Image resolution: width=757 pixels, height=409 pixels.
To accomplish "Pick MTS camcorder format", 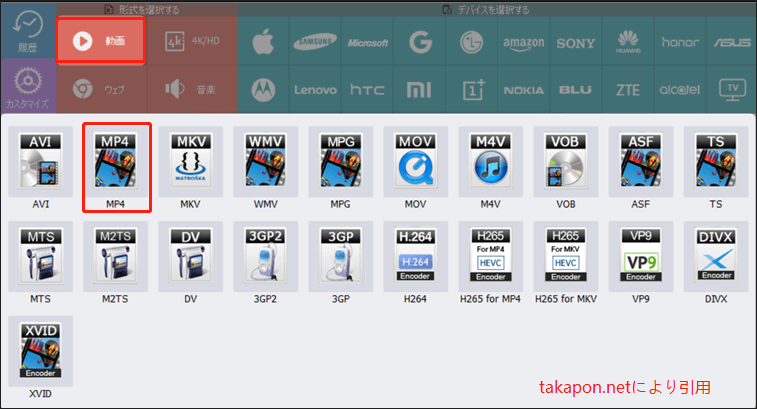I will pyautogui.click(x=41, y=256).
